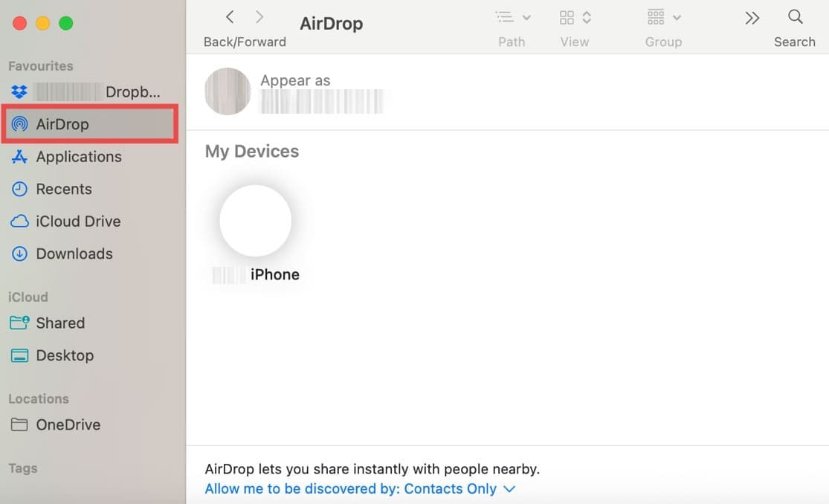The width and height of the screenshot is (829, 504).
Task: Show more toolbar items with double chevron
Action: tap(752, 18)
